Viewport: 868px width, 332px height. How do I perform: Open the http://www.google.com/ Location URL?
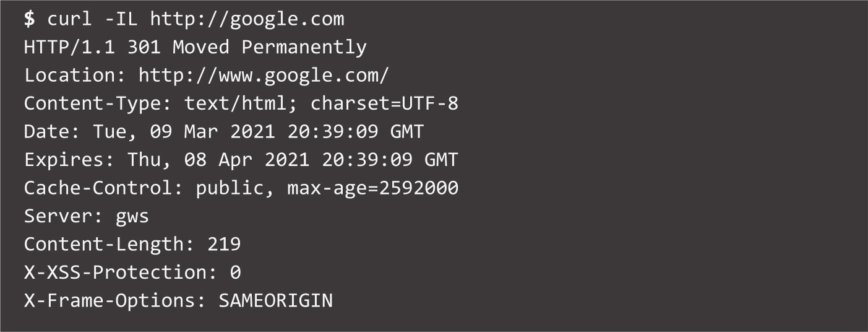(264, 75)
